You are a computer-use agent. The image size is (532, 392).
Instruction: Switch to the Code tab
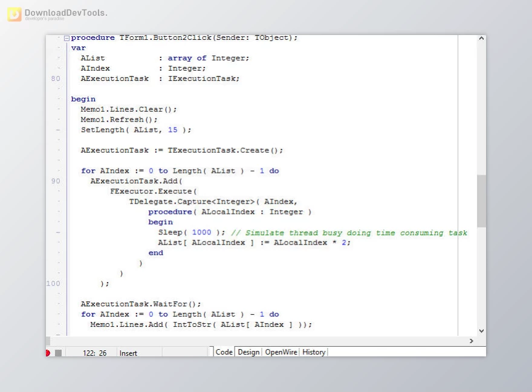[224, 352]
